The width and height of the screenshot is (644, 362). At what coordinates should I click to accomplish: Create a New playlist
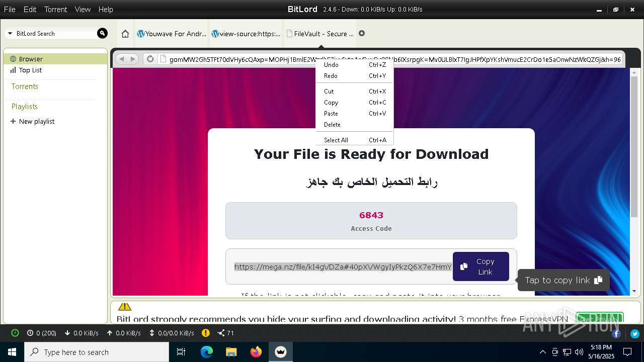tap(32, 121)
